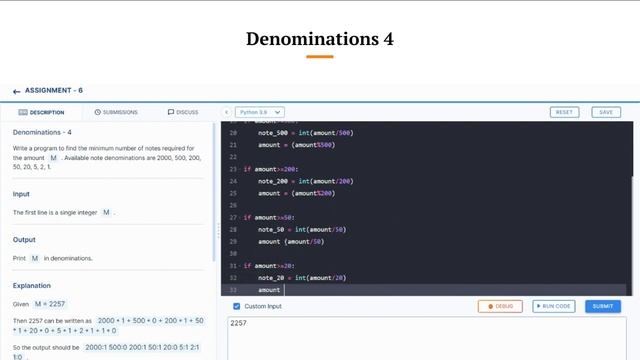Click code line 24 note_200 assignment
The height and width of the screenshot is (360, 640).
(x=305, y=181)
